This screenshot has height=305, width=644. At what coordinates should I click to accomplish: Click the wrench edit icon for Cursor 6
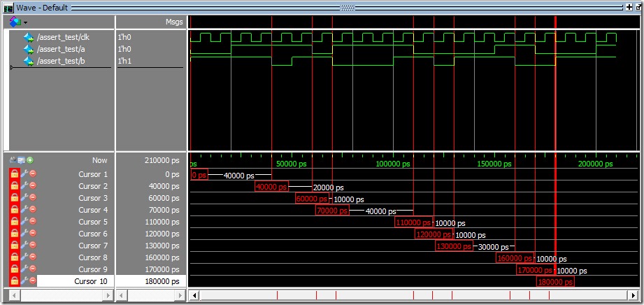tap(24, 234)
